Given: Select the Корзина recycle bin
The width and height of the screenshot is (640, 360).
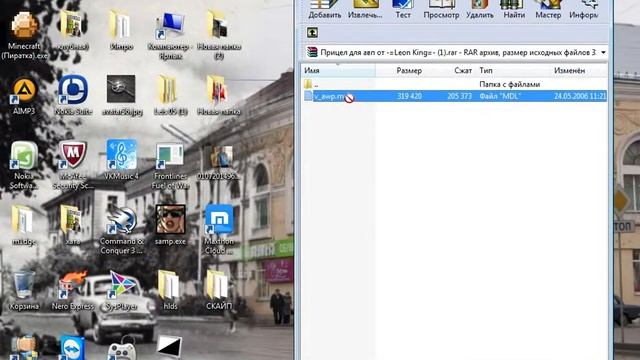Looking at the screenshot, I should (24, 290).
